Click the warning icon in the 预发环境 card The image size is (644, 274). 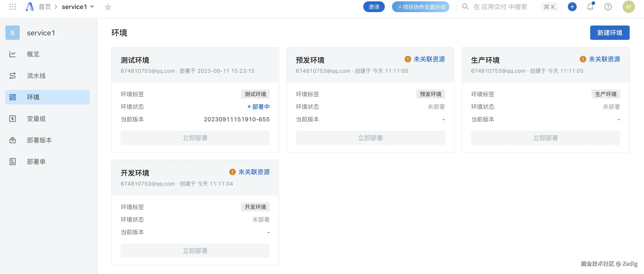coord(408,59)
